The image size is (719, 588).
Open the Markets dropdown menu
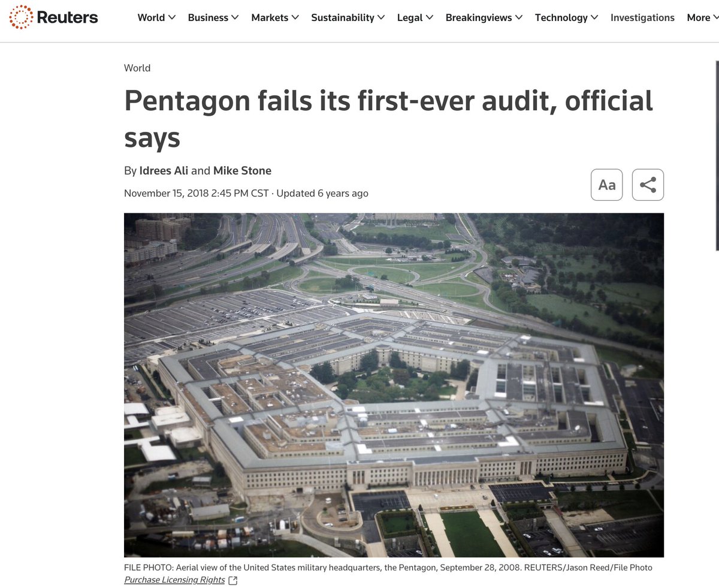coord(276,18)
